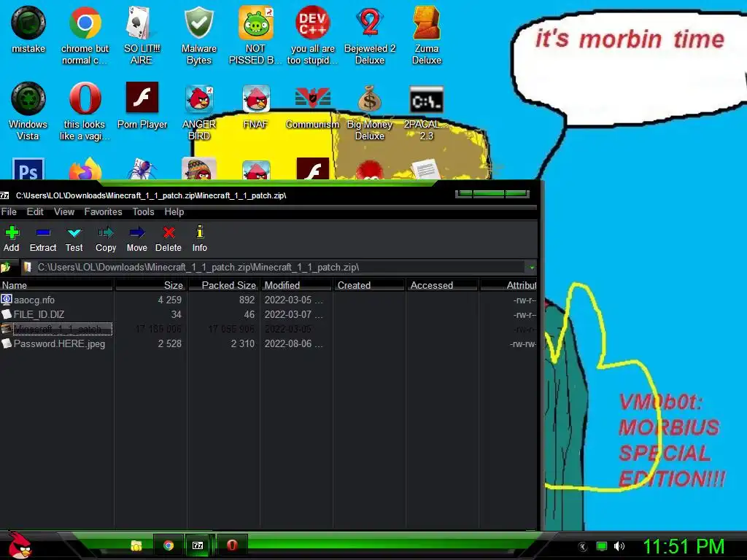747x560 pixels.
Task: Open the View menu
Action: click(64, 212)
